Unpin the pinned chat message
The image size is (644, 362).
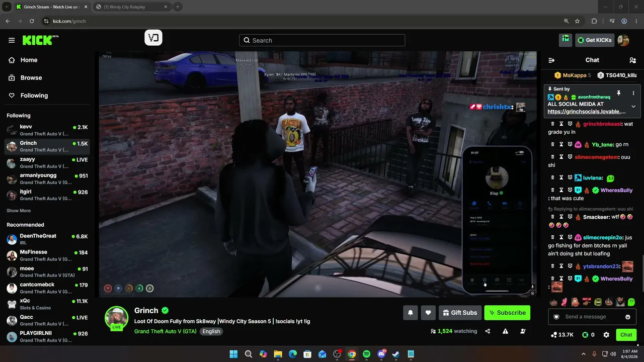point(618,93)
